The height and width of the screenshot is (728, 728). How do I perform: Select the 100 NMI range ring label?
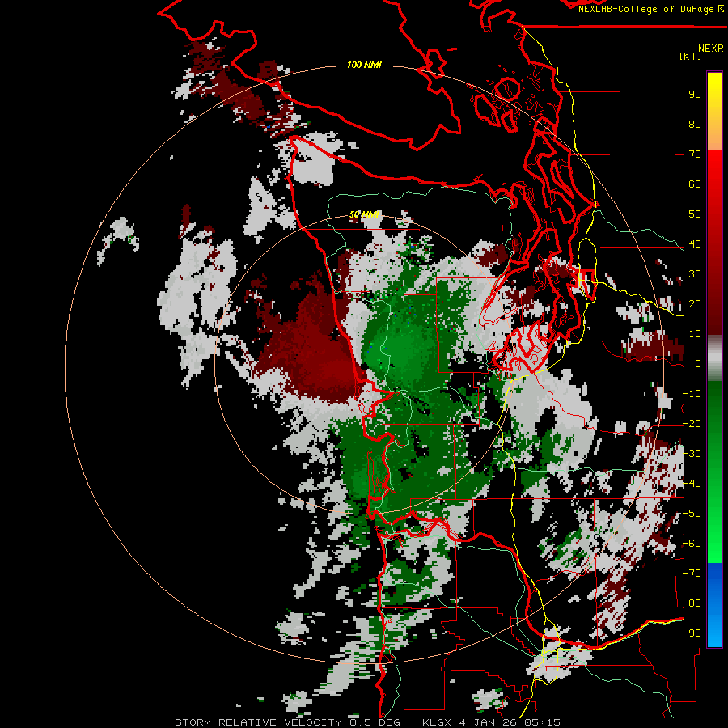365,65
